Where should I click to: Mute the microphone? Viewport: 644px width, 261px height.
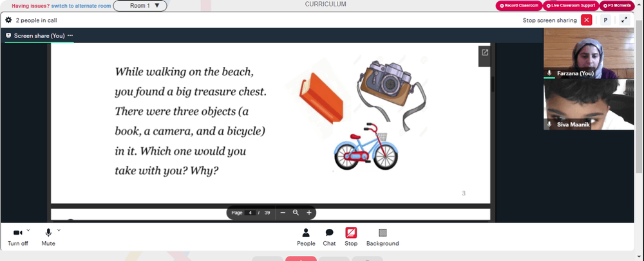coord(48,237)
